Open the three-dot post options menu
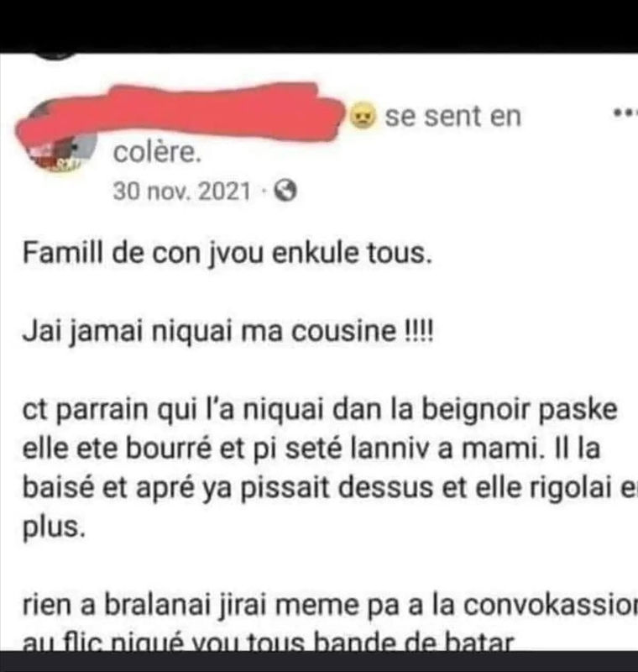The height and width of the screenshot is (672, 638). [625, 114]
